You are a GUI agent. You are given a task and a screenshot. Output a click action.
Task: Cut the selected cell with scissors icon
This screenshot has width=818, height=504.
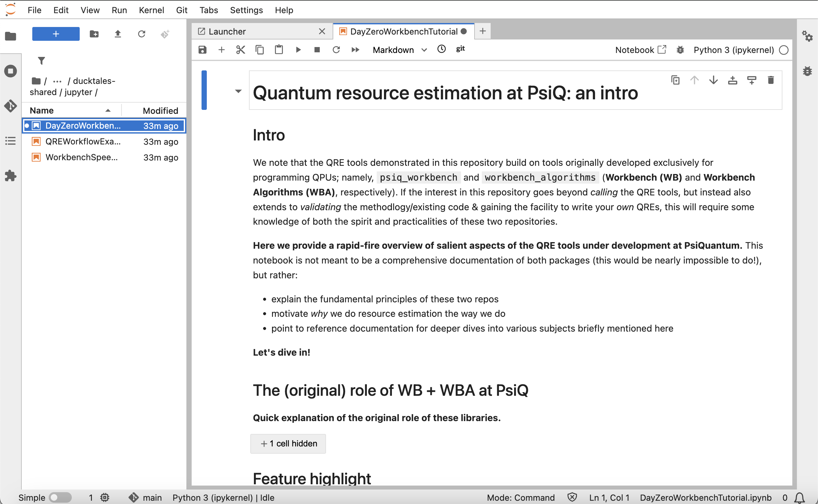click(x=240, y=50)
